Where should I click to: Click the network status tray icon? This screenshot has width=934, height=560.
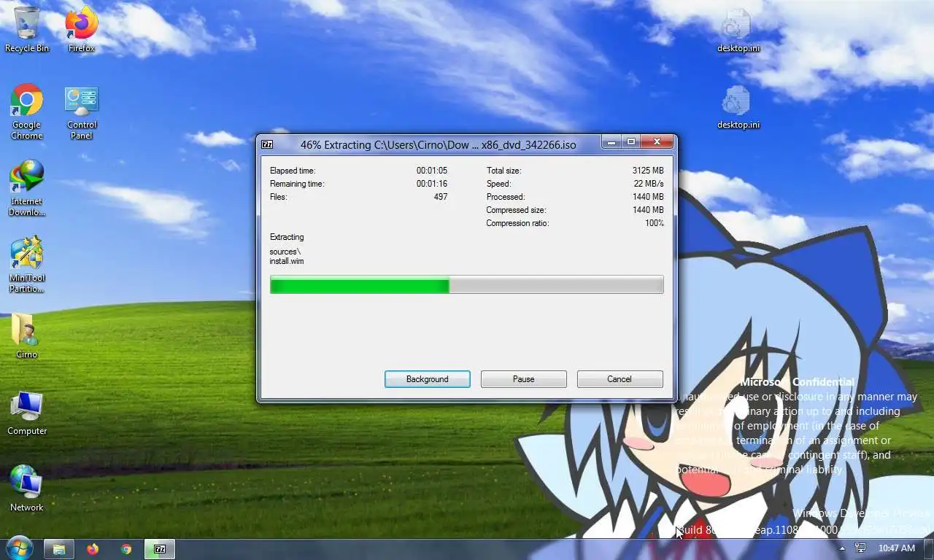tap(860, 548)
